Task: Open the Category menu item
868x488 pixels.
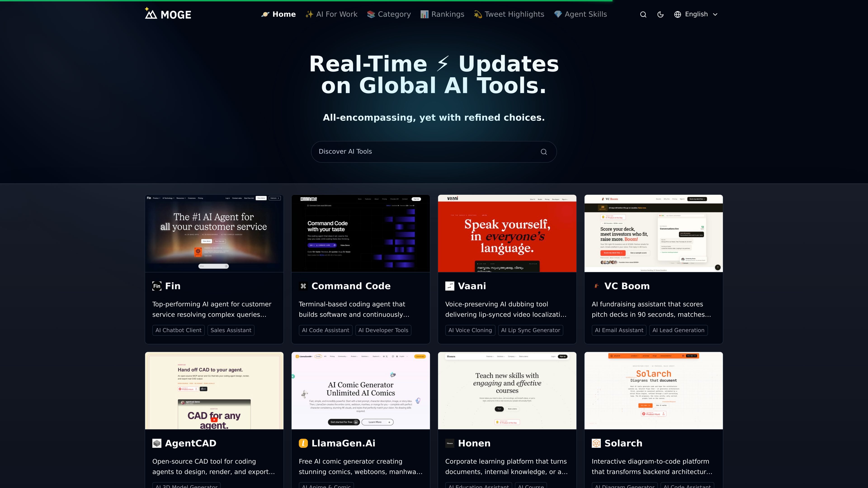Action: [x=389, y=14]
